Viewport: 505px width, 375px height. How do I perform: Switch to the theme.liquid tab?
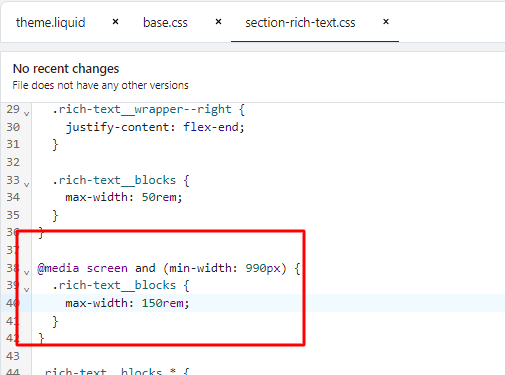pyautogui.click(x=51, y=23)
